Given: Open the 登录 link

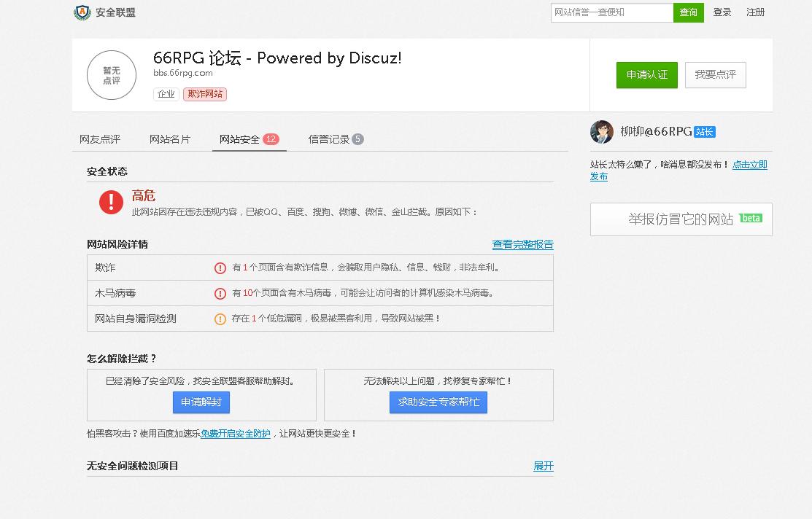Looking at the screenshot, I should pyautogui.click(x=722, y=12).
